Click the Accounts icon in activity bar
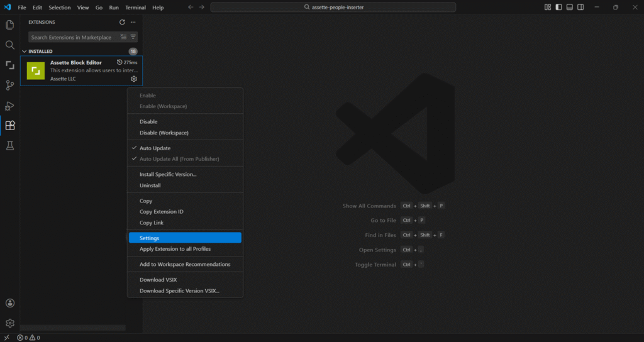This screenshot has height=342, width=644. [10, 303]
